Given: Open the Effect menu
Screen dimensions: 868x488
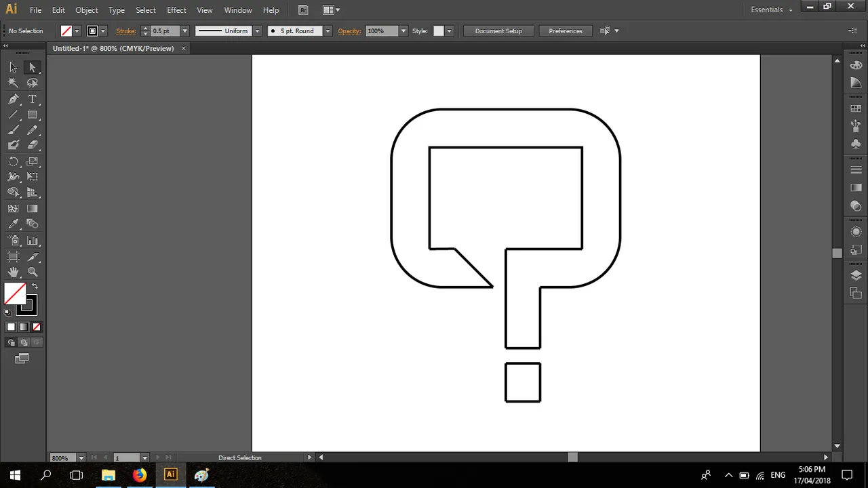Looking at the screenshot, I should pos(176,10).
